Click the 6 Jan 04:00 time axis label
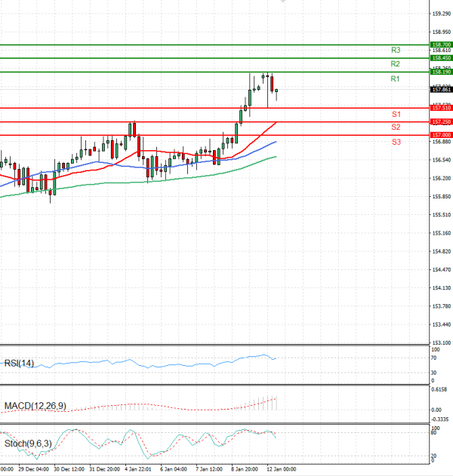Image resolution: width=453 pixels, height=476 pixels. pos(174,469)
